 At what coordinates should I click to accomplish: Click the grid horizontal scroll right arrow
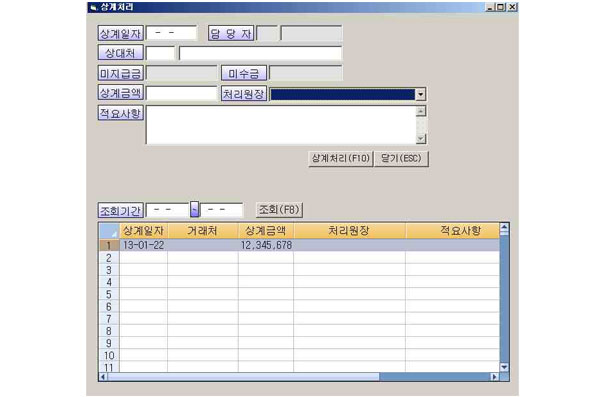click(x=495, y=377)
